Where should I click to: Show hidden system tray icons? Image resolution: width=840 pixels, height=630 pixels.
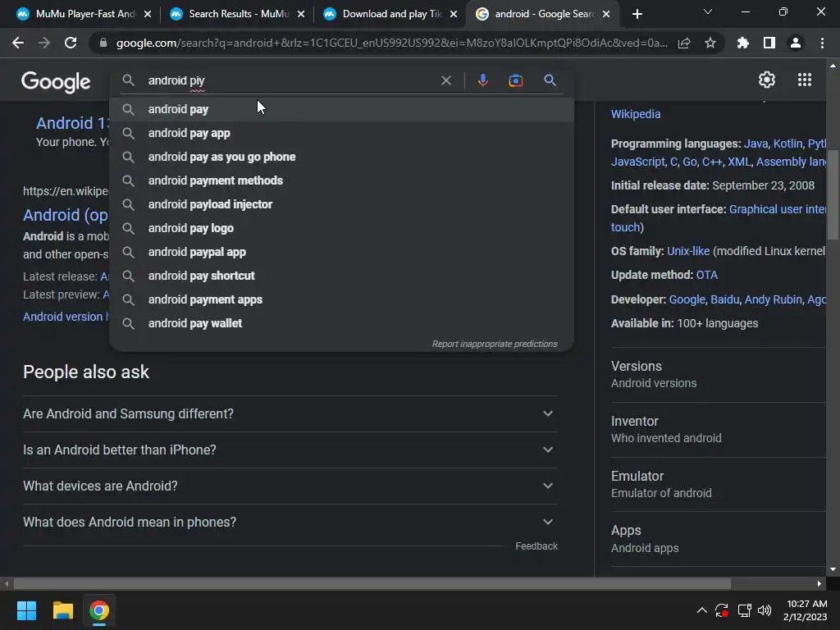coord(702,610)
